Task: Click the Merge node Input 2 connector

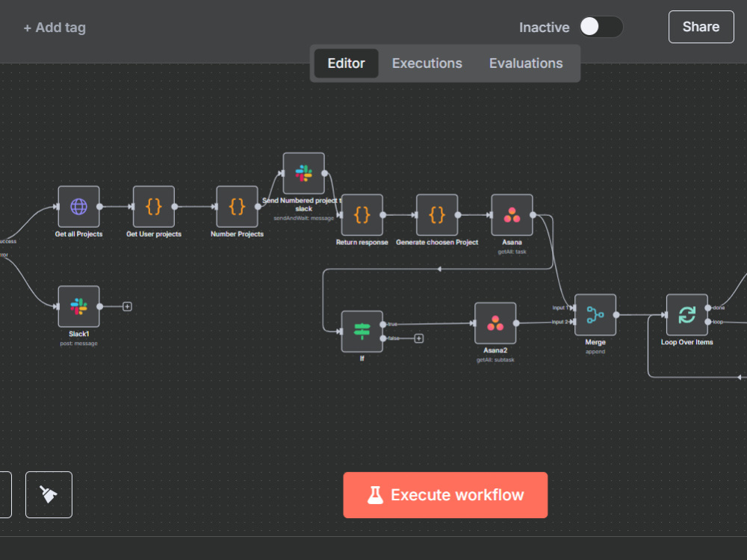Action: click(x=572, y=323)
